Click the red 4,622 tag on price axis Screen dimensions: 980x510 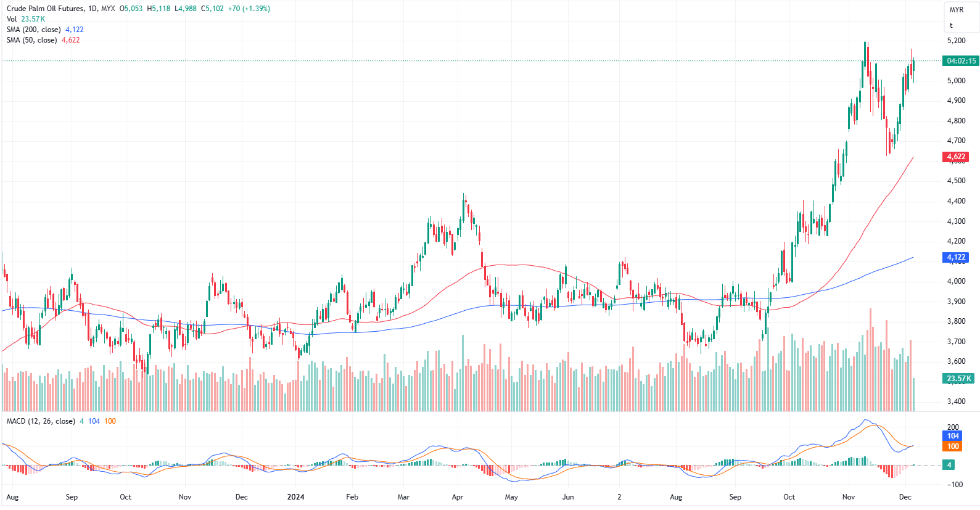tap(956, 157)
